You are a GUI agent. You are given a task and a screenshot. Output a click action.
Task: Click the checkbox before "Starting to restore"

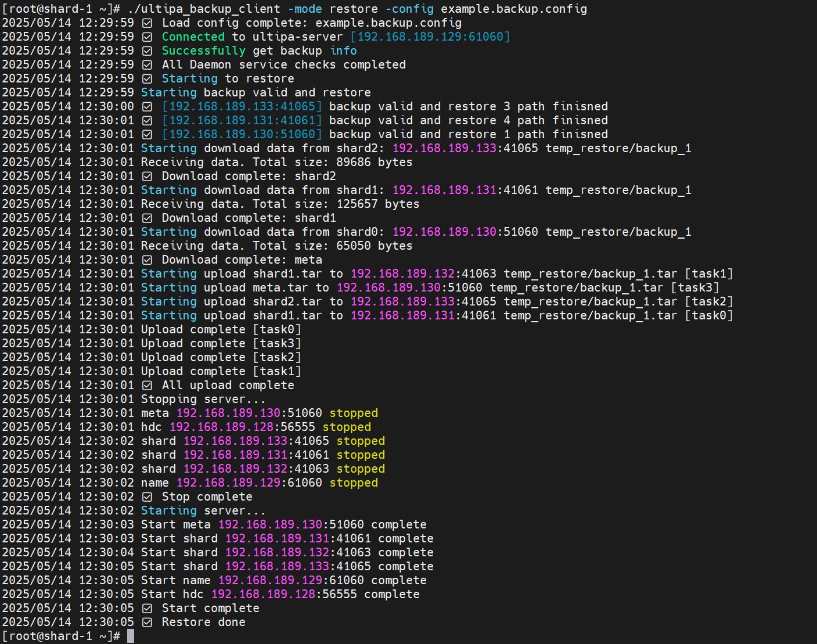point(147,79)
